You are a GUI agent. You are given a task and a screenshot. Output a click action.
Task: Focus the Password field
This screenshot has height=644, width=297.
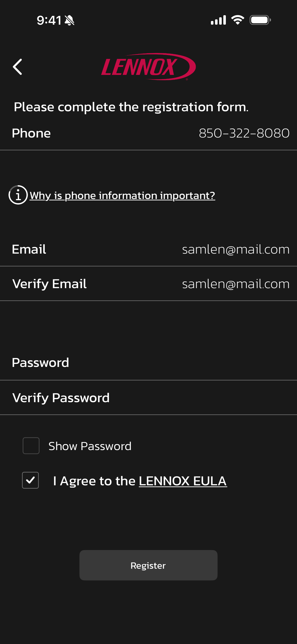coord(175,363)
